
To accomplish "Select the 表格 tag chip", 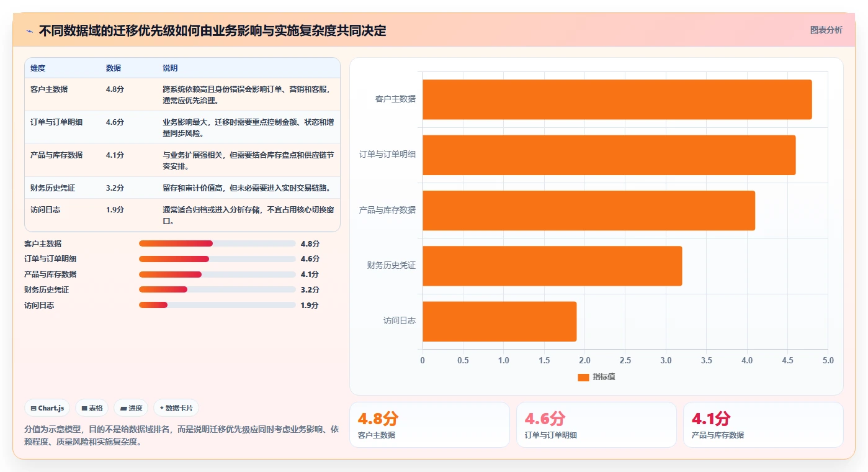I will [x=92, y=408].
